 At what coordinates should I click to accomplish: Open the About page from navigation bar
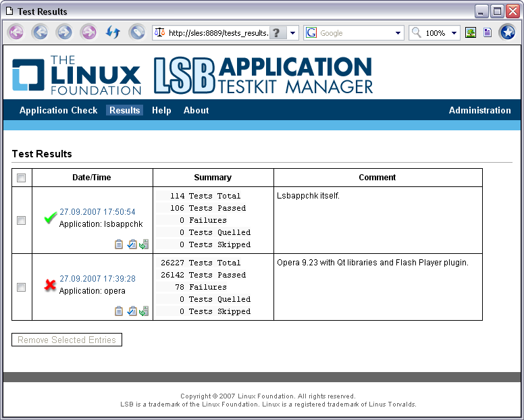coord(196,110)
